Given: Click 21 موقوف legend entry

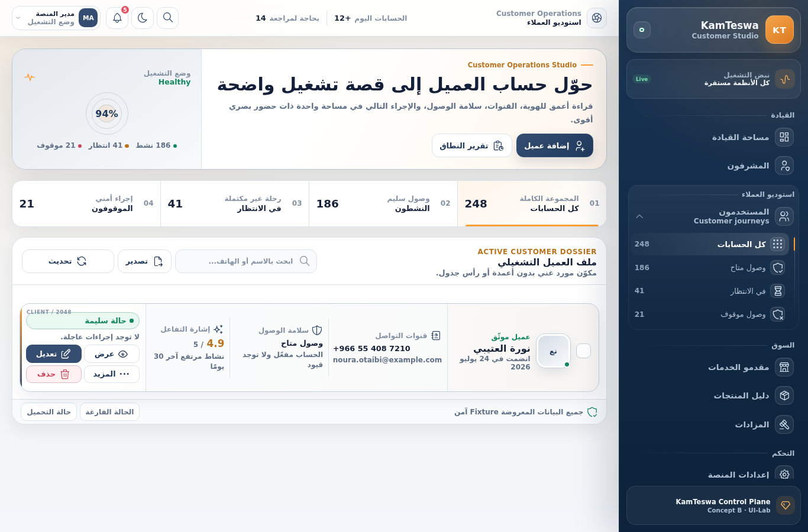Looking at the screenshot, I should click(59, 145).
